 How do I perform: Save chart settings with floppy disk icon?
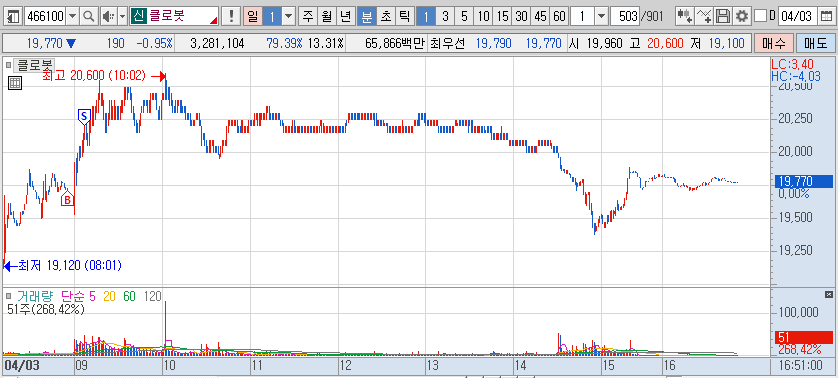(723, 17)
